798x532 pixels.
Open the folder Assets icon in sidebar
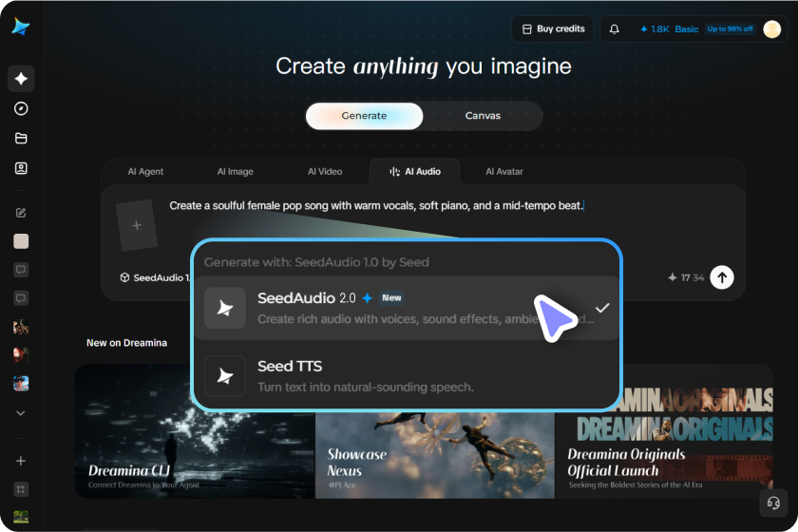click(21, 139)
